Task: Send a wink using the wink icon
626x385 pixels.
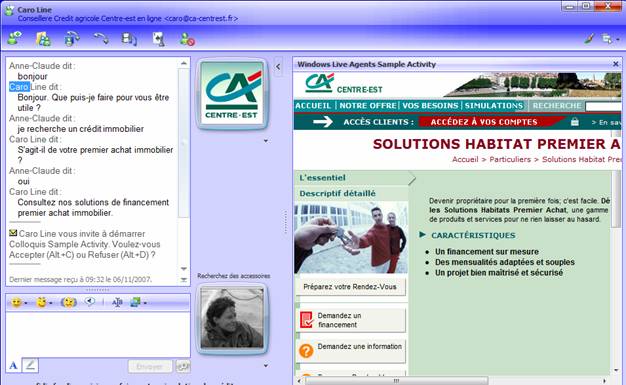Action: (x=41, y=302)
